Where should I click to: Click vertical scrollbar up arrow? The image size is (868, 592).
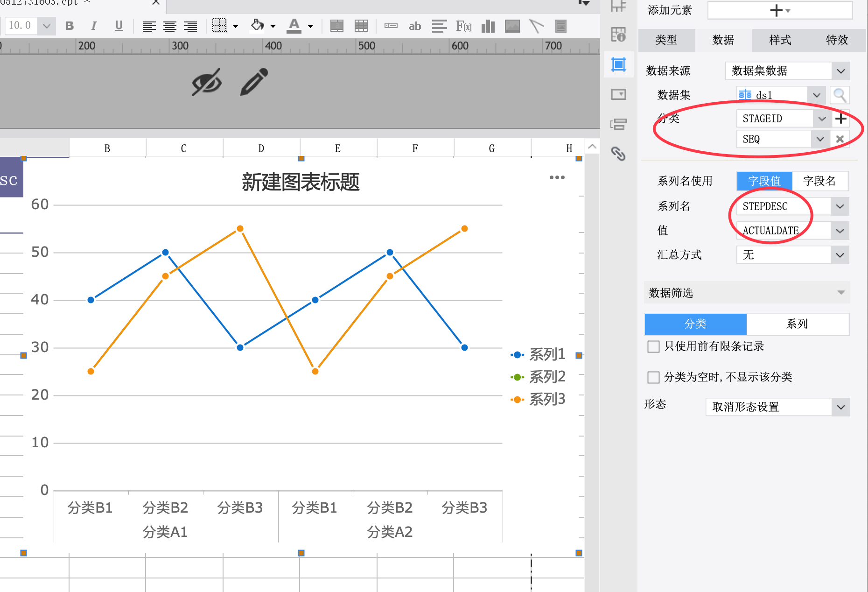[592, 147]
